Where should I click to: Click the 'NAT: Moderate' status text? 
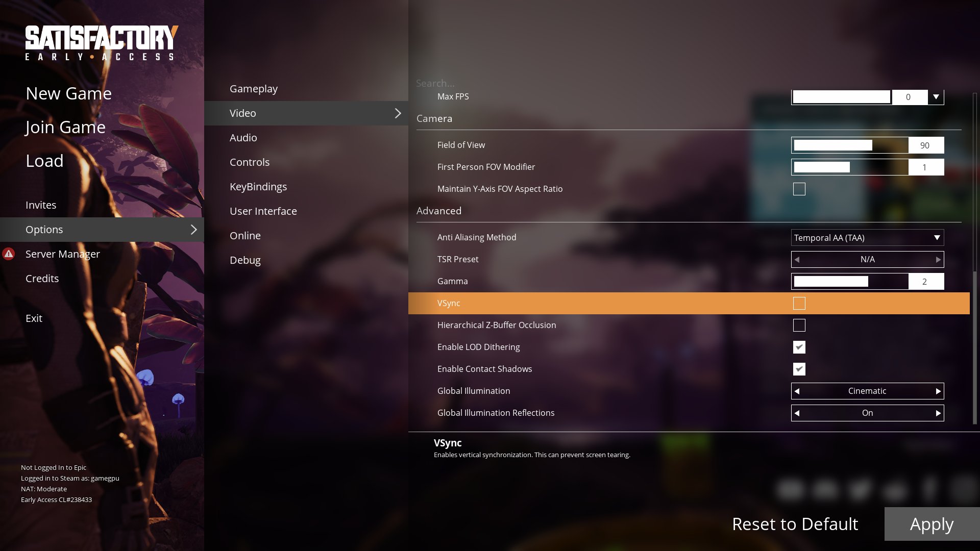pyautogui.click(x=44, y=489)
